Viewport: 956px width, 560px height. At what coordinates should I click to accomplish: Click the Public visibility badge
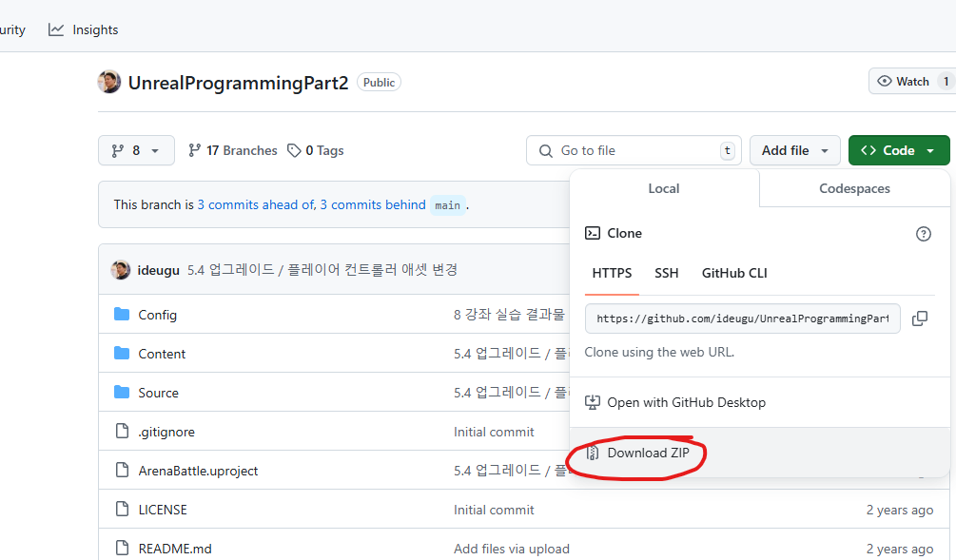(x=379, y=83)
